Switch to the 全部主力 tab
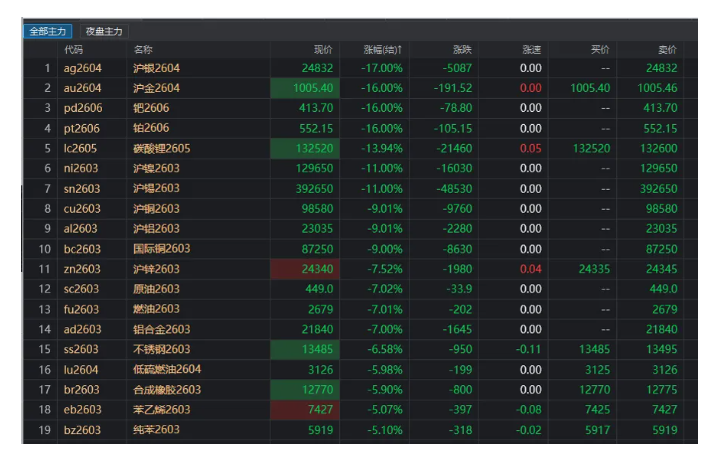 (48, 31)
